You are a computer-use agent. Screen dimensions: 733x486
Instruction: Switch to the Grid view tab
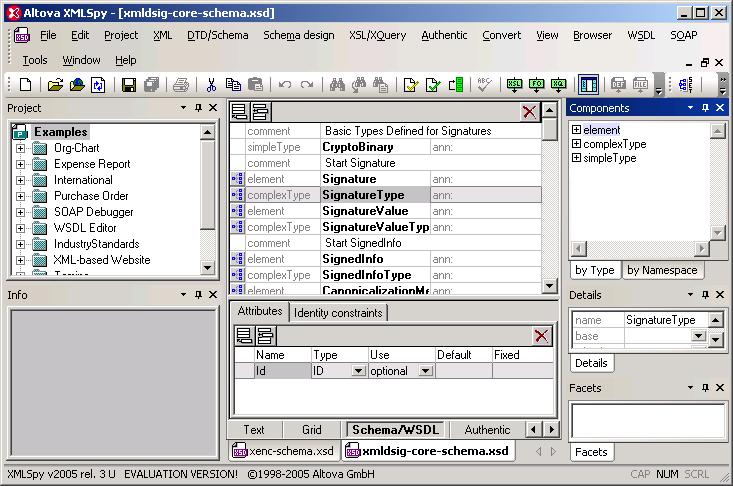pyautogui.click(x=312, y=429)
